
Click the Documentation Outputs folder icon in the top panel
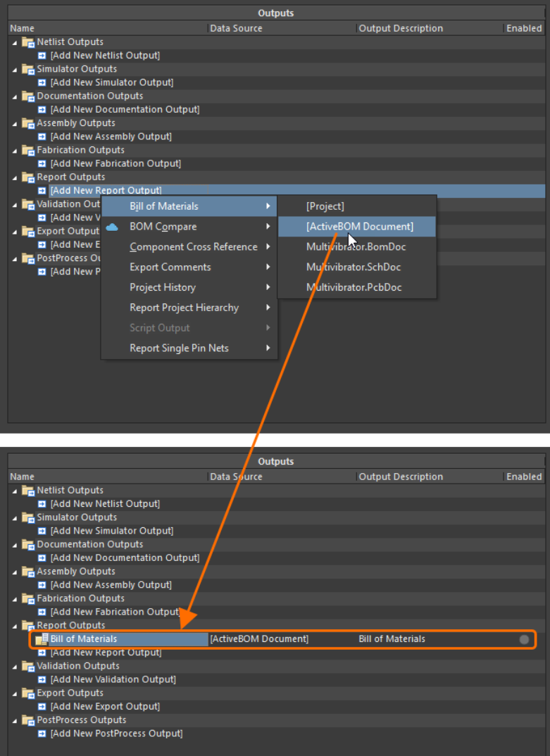[x=28, y=96]
